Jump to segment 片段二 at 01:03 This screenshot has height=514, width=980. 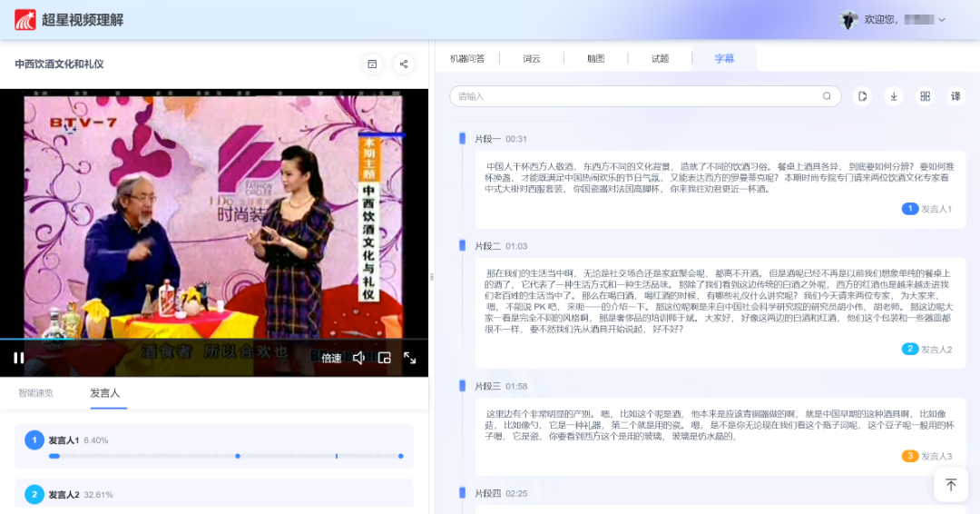click(x=500, y=246)
